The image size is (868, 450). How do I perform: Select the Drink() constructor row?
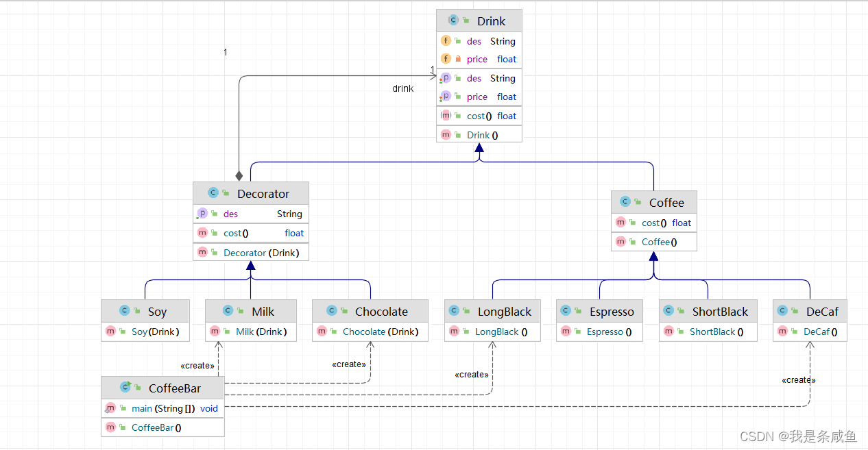tap(479, 135)
